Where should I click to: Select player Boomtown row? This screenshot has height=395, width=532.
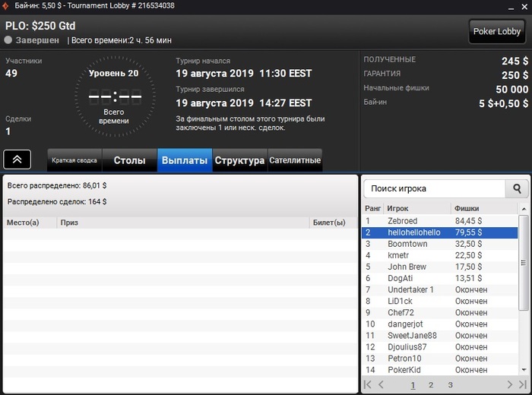point(440,244)
